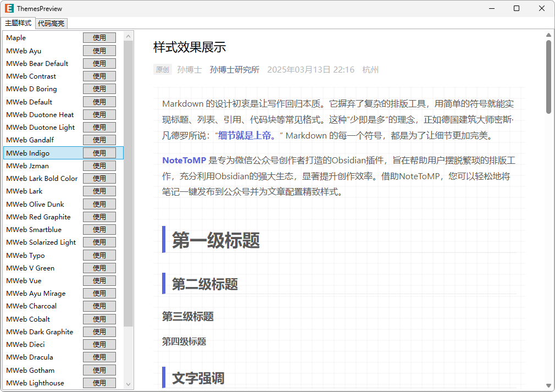This screenshot has height=392, width=555.
Task: Pick MWeb Gandalf in the list
Action: coord(30,140)
